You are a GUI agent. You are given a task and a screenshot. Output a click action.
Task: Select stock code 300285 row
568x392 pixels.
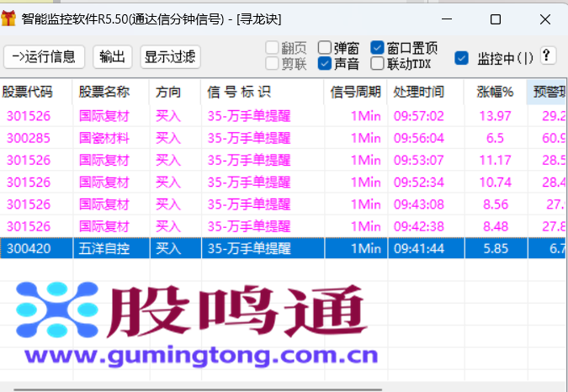(283, 138)
